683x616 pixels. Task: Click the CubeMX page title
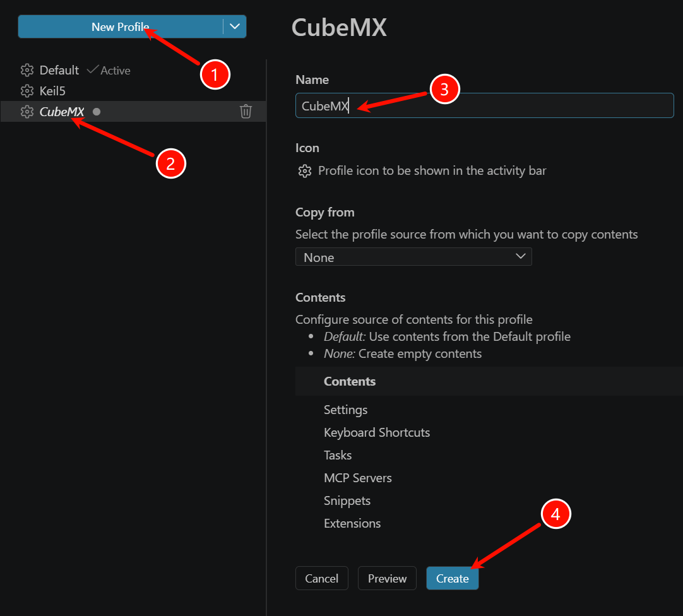click(x=339, y=28)
